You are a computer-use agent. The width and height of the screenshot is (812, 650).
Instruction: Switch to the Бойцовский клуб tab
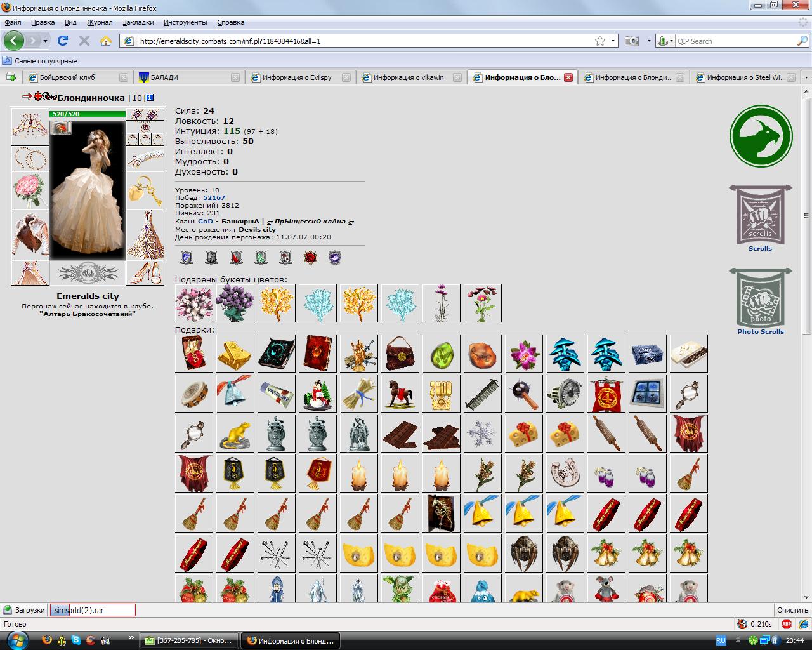pos(77,77)
